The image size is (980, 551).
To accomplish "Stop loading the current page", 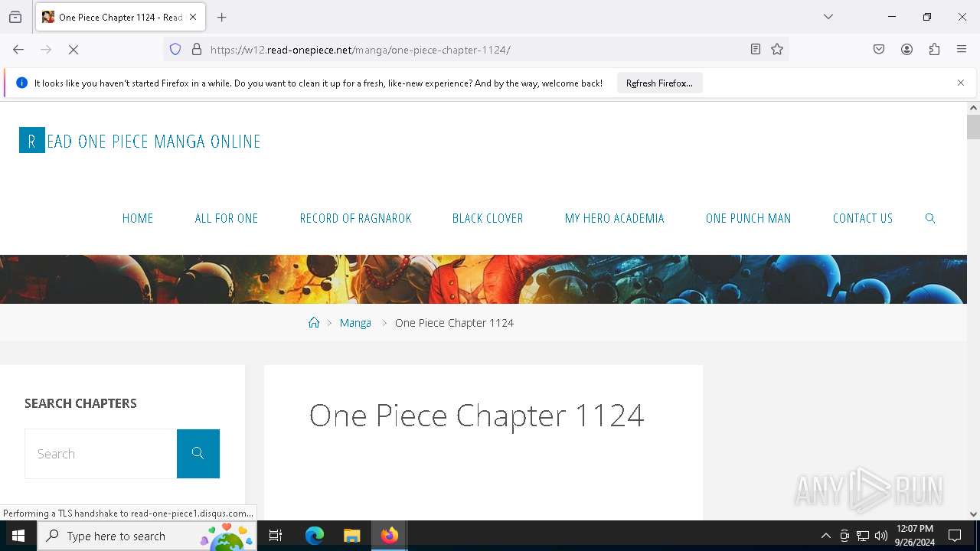I will click(x=73, y=50).
